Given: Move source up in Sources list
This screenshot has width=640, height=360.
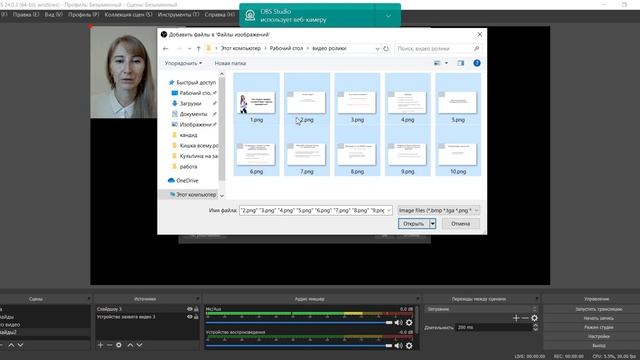Looking at the screenshot, I should (130, 345).
